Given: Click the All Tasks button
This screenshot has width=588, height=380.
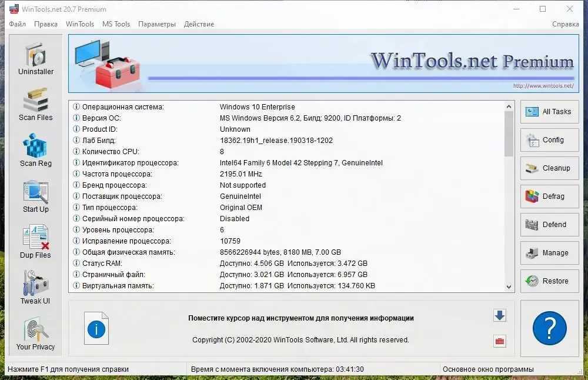Looking at the screenshot, I should [x=549, y=112].
